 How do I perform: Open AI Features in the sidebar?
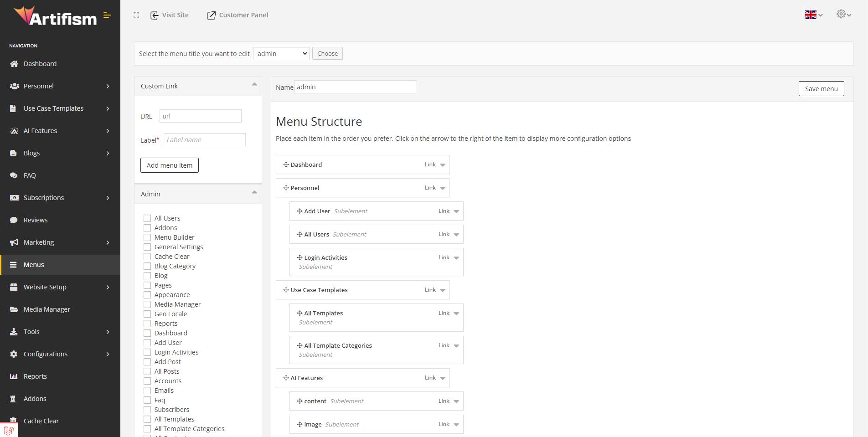(x=40, y=130)
